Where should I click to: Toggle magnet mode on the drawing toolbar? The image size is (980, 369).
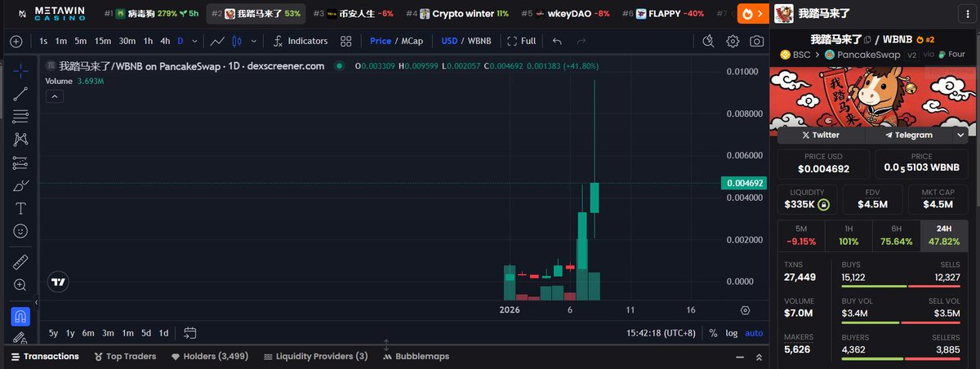[x=20, y=316]
